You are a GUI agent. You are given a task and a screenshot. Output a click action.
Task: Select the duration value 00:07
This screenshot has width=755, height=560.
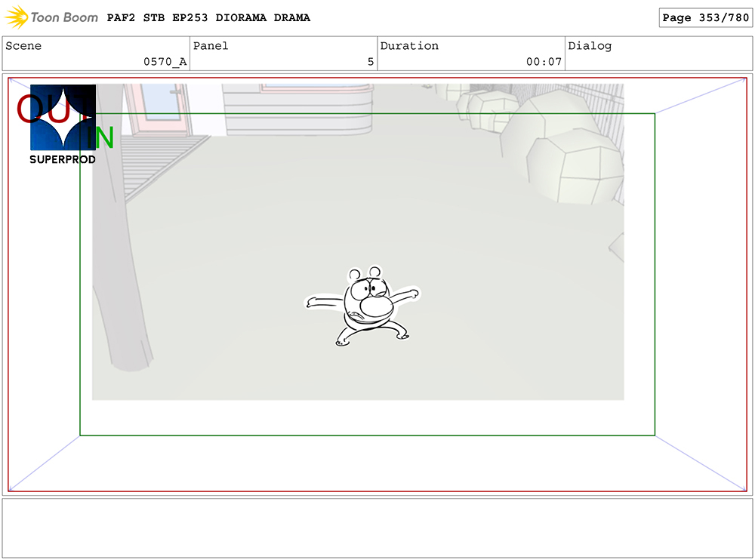click(544, 62)
